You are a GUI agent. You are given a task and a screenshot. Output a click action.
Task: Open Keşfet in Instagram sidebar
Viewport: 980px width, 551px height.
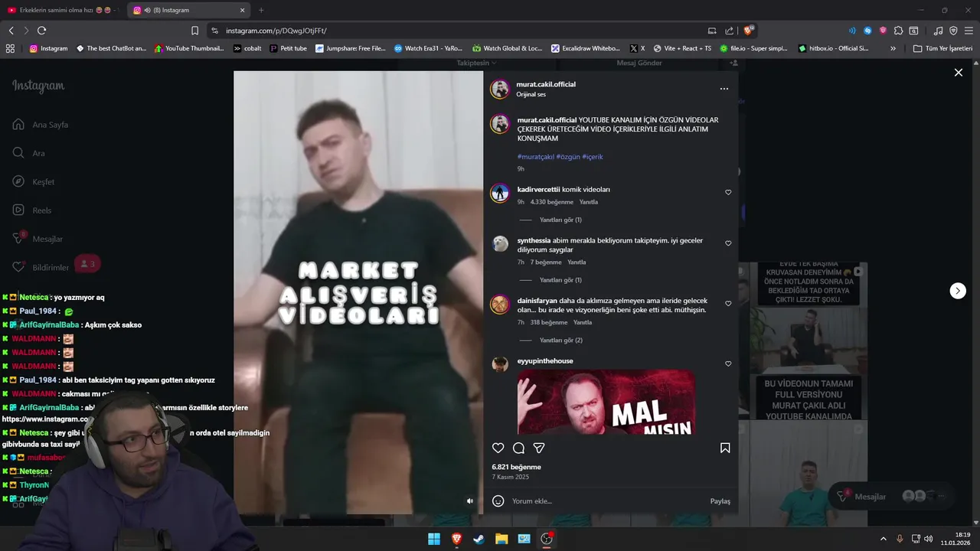(x=33, y=182)
